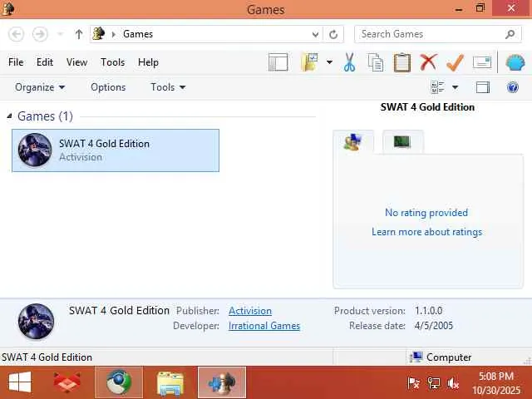The image size is (532, 399).
Task: Switch to the ratings tab
Action: [x=353, y=142]
